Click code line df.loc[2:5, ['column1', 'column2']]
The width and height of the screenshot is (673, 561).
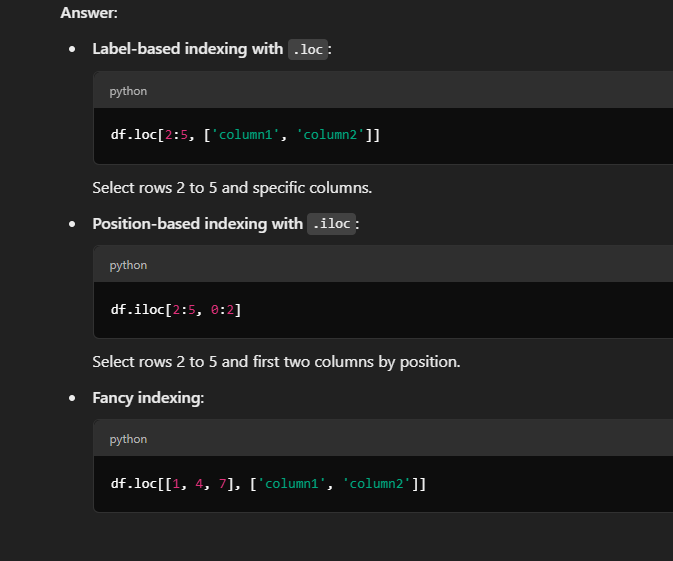point(246,135)
